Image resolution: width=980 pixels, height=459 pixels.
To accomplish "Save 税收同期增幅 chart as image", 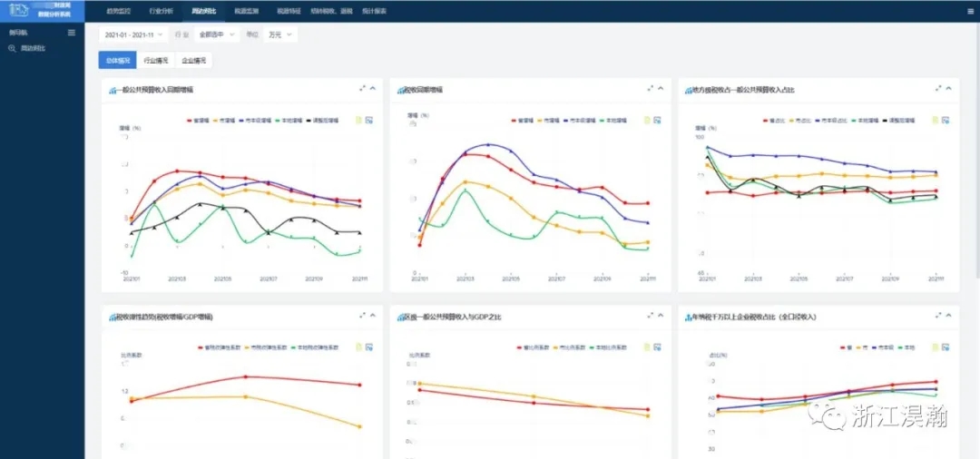I will [657, 120].
